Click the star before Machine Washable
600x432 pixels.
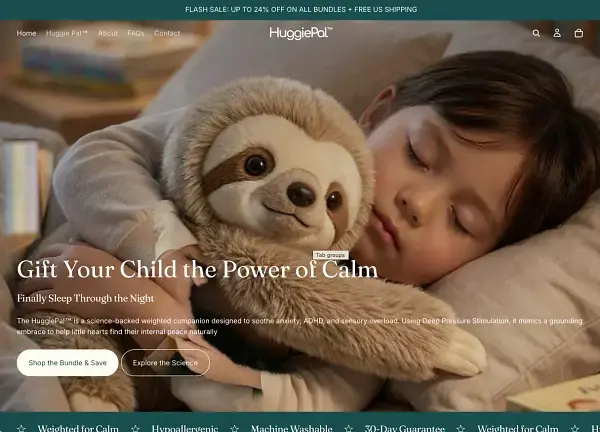pyautogui.click(x=235, y=429)
